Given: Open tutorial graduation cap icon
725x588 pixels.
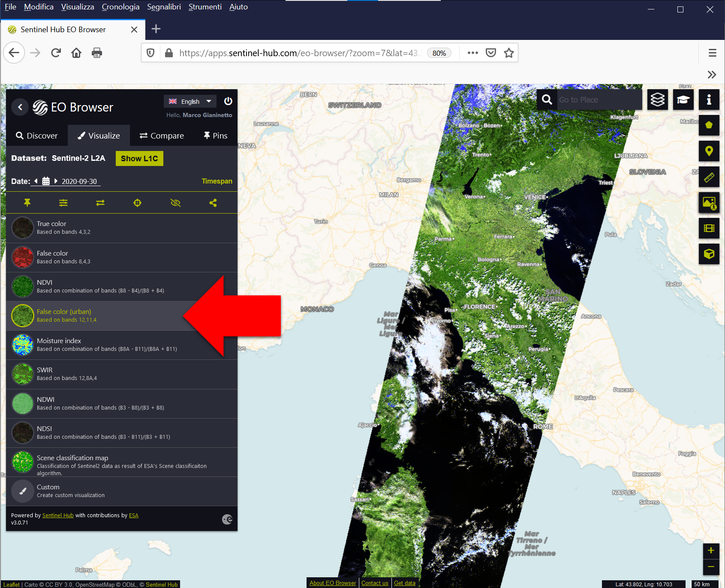Looking at the screenshot, I should coord(683,100).
